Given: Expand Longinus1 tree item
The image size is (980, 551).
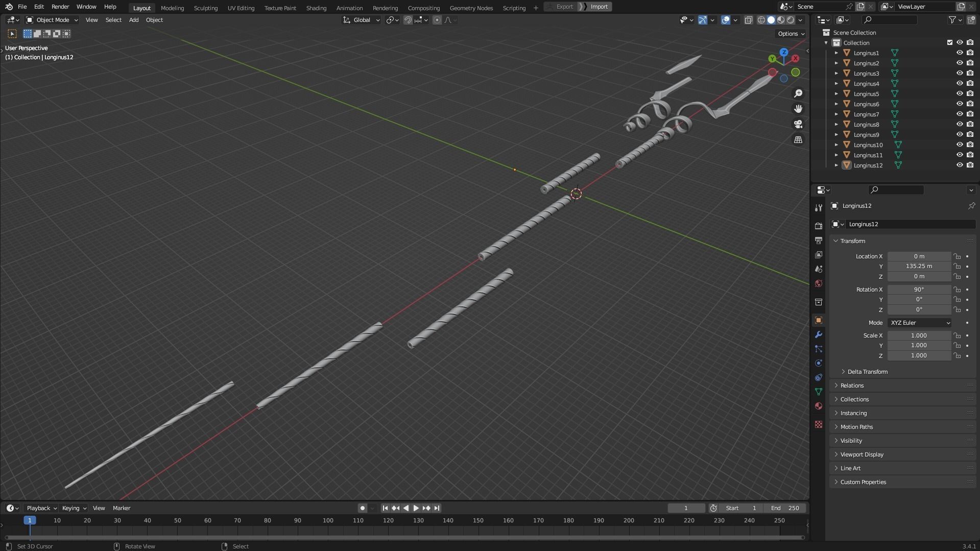Looking at the screenshot, I should coord(836,53).
